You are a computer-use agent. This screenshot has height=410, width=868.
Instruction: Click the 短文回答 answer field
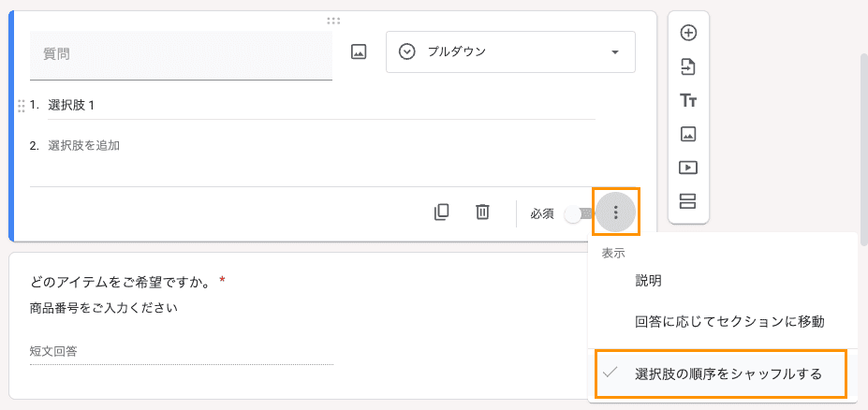tap(182, 352)
